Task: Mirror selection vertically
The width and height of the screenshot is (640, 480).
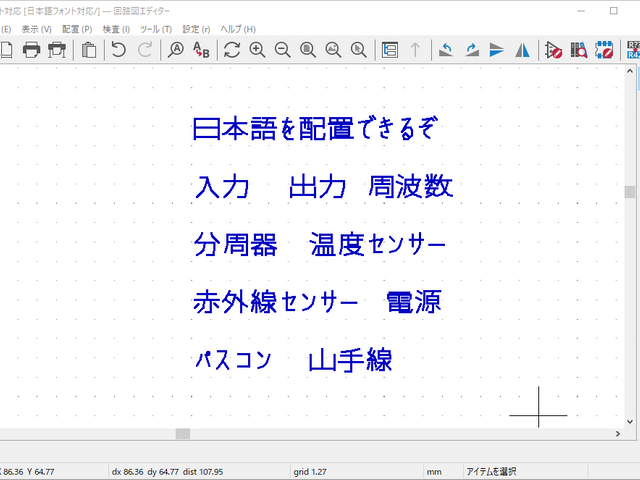Action: pos(497,50)
